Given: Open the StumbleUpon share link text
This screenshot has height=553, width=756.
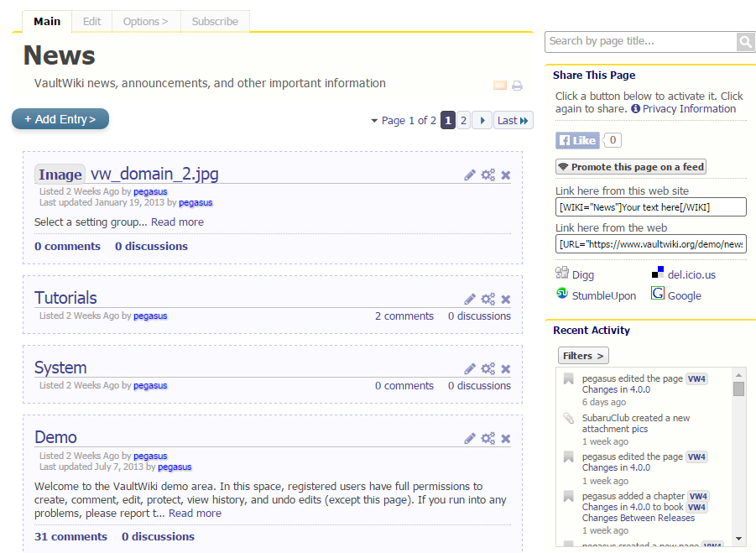Looking at the screenshot, I should [603, 295].
